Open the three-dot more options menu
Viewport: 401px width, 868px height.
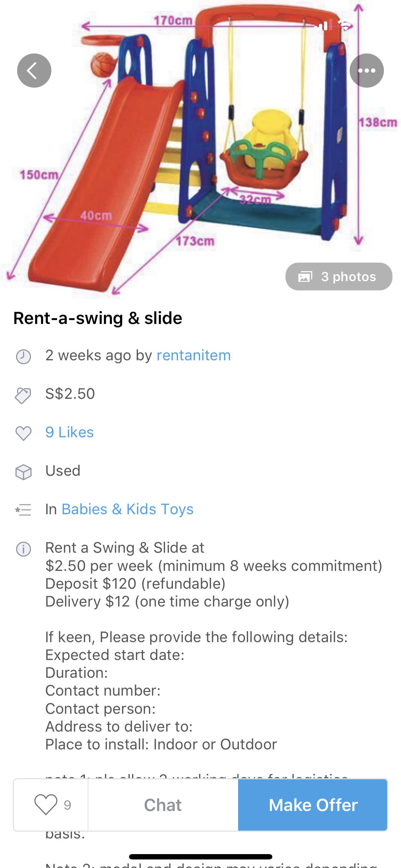[366, 71]
